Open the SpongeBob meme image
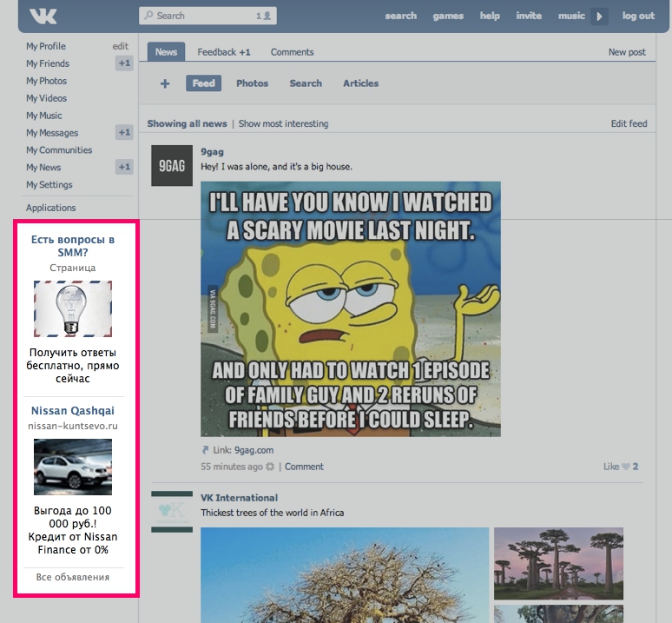672x623 pixels. (351, 309)
